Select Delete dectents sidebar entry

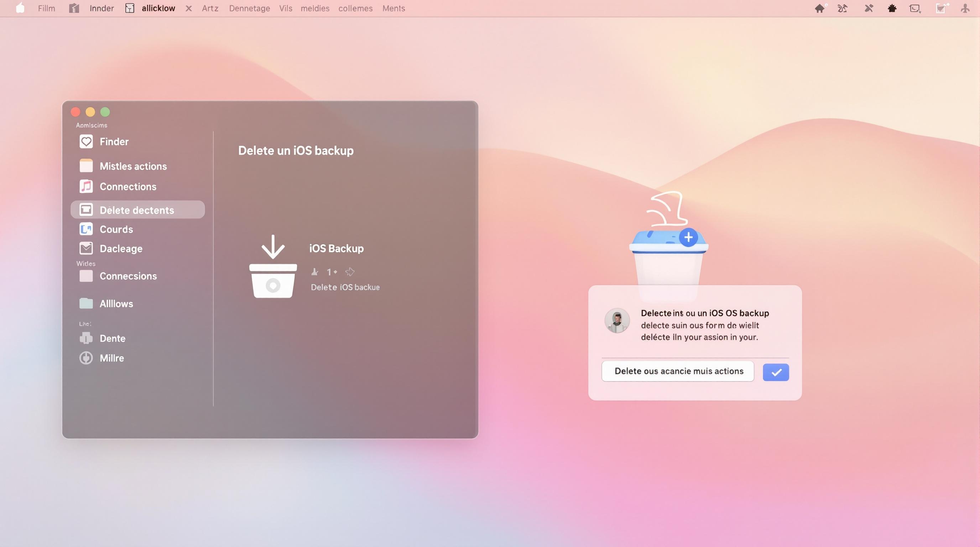tap(137, 210)
